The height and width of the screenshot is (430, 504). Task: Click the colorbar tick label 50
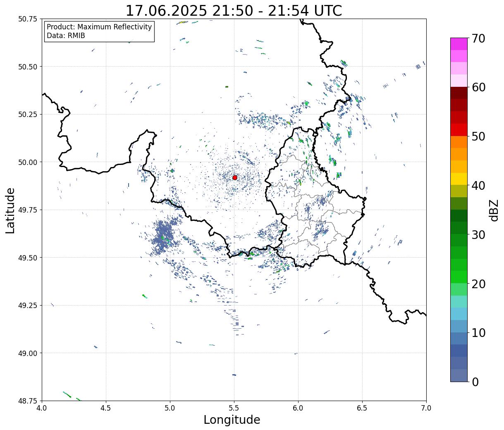pos(479,136)
